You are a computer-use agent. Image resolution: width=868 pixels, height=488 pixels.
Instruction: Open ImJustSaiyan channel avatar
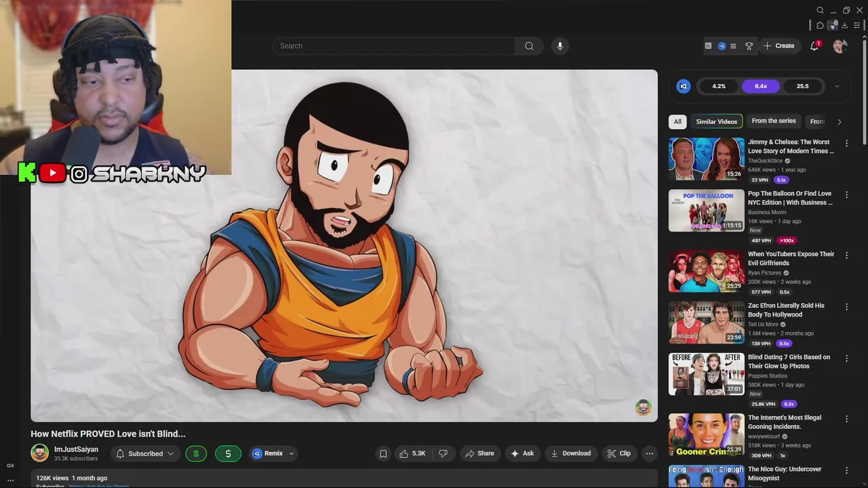(40, 453)
